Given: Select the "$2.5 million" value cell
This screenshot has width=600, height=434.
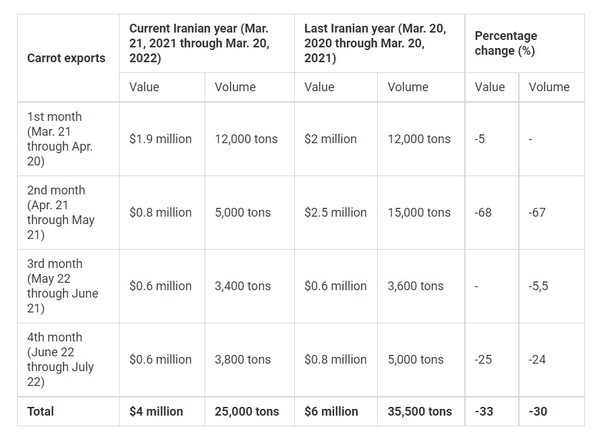Looking at the screenshot, I should tap(335, 213).
